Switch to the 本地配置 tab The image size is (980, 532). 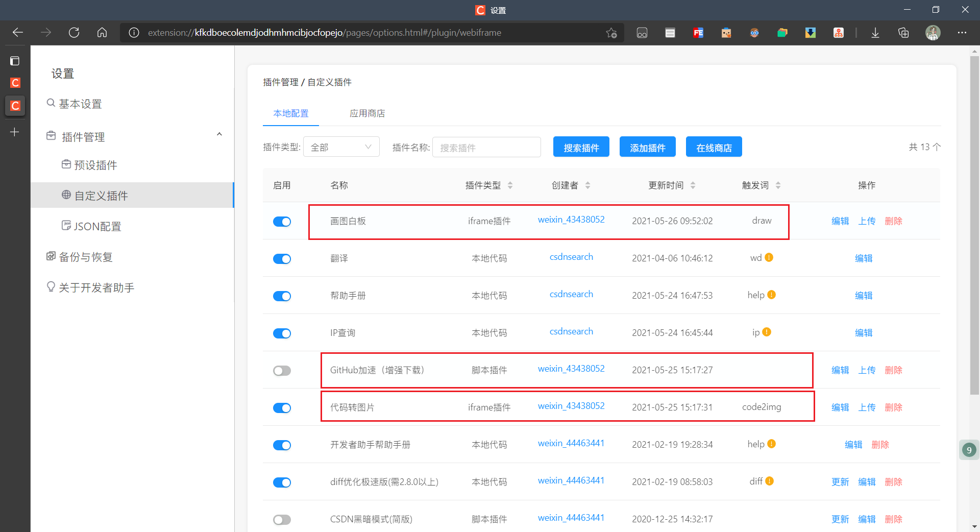[x=291, y=113]
